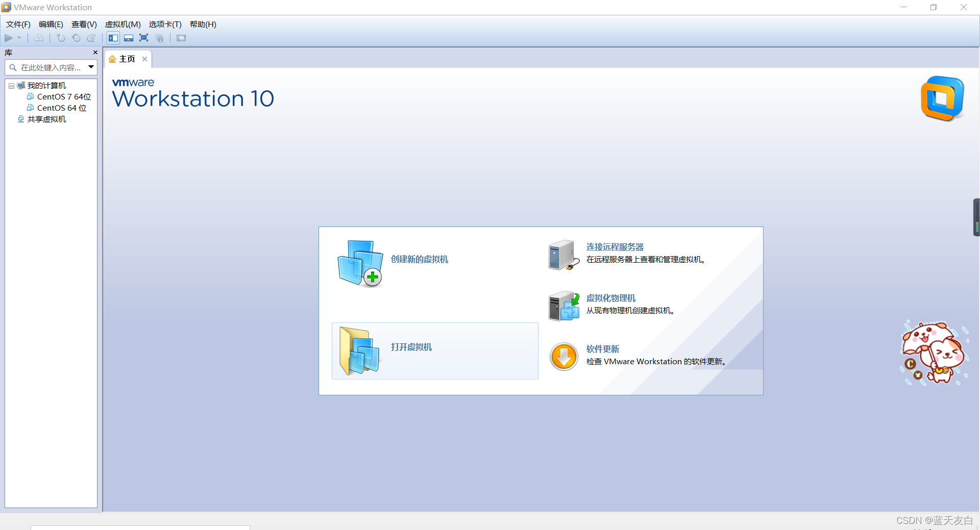
Task: Select 我的计算机 in the library tree
Action: [46, 86]
